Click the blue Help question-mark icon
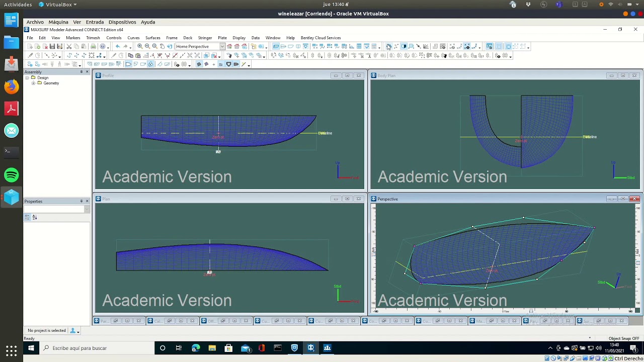This screenshot has height=362, width=644. [x=103, y=46]
